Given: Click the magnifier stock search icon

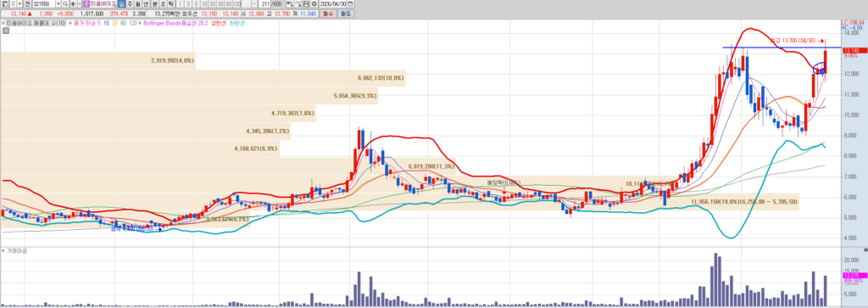Looking at the screenshot, I should point(64,4).
